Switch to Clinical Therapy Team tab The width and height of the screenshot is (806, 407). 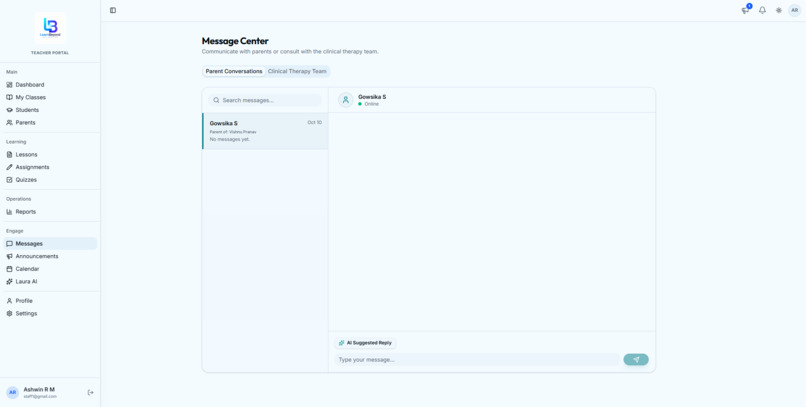pyautogui.click(x=297, y=71)
